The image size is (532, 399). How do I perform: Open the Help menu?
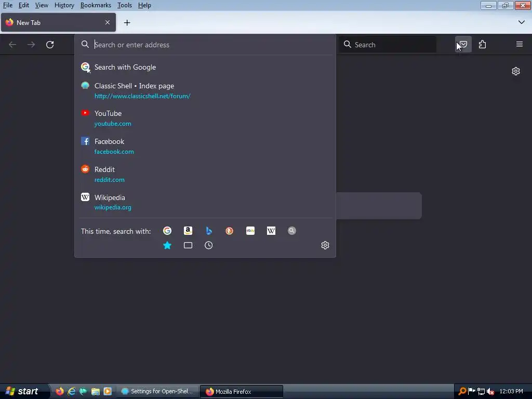144,5
